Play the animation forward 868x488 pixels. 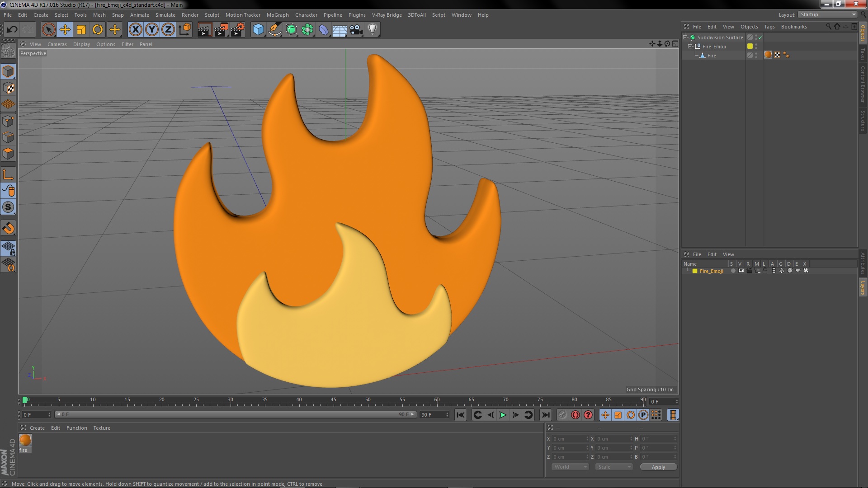[x=503, y=415]
